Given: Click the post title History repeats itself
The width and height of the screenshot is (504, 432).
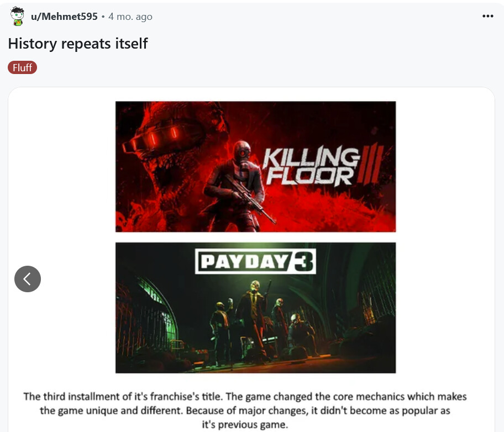Looking at the screenshot, I should pyautogui.click(x=78, y=44).
